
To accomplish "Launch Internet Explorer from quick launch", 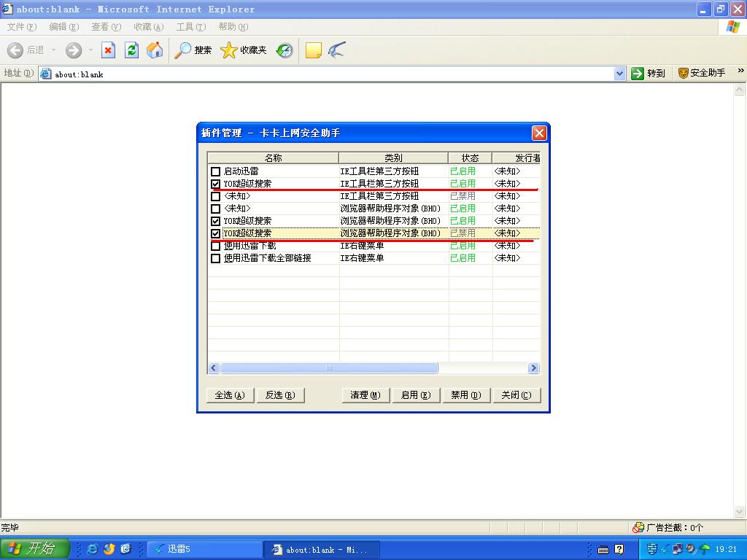I will point(92,549).
